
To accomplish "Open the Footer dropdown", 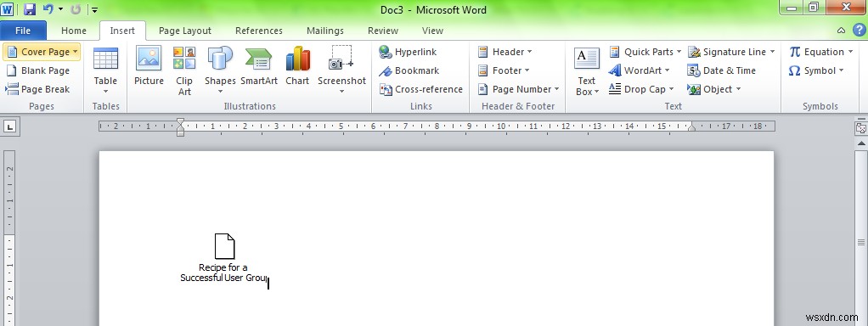I will coord(503,70).
